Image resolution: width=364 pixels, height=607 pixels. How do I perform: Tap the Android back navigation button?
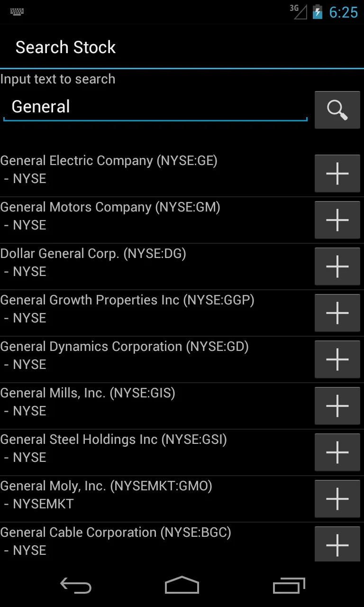[x=76, y=586]
